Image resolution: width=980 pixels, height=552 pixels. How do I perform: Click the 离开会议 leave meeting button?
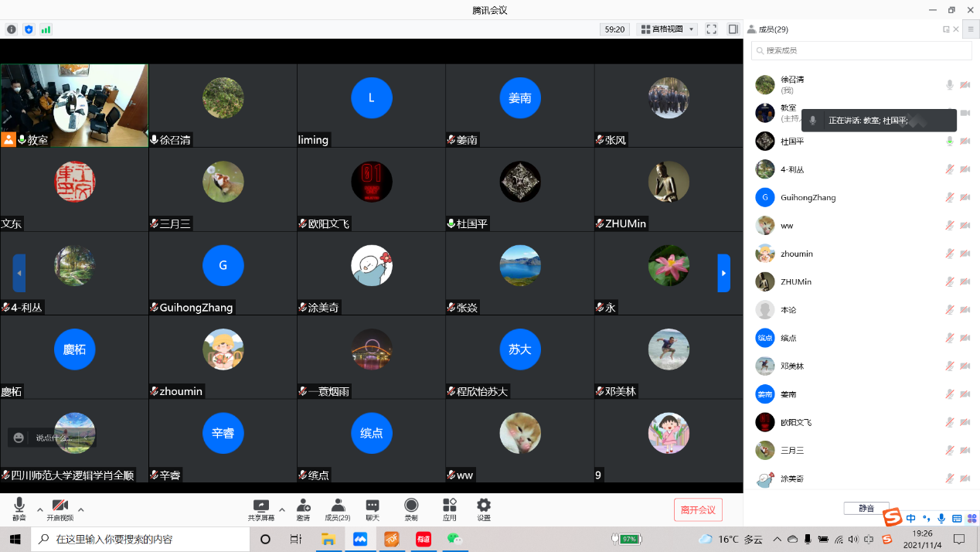click(698, 510)
